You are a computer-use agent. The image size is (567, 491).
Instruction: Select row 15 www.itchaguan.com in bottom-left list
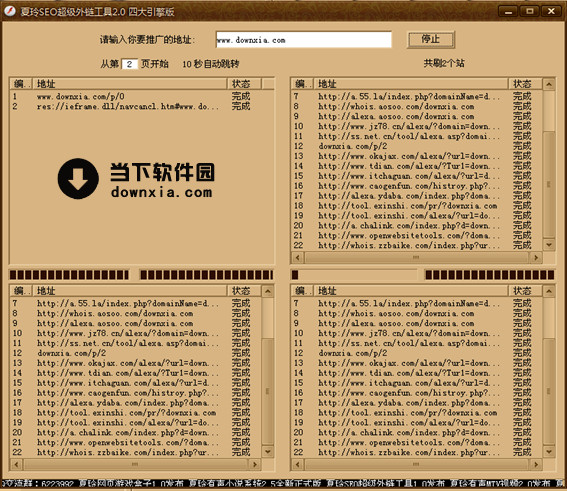pyautogui.click(x=135, y=383)
